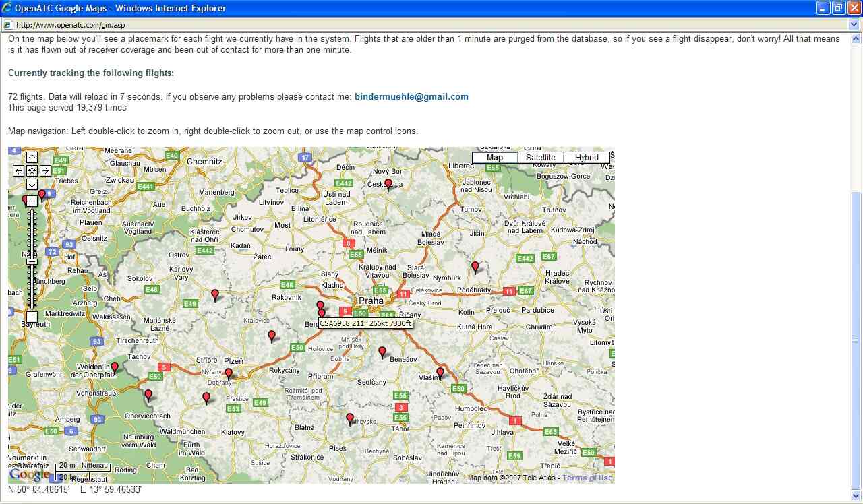Switch to the Satellite view tab

pyautogui.click(x=541, y=158)
